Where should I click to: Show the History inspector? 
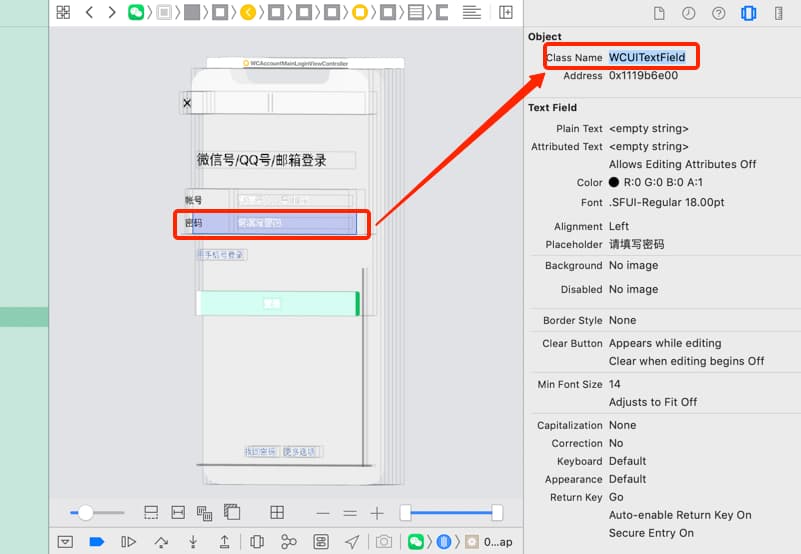pyautogui.click(x=689, y=13)
